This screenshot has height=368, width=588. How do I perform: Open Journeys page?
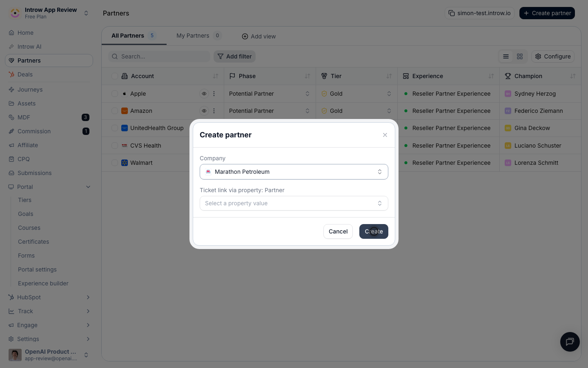click(x=49, y=90)
